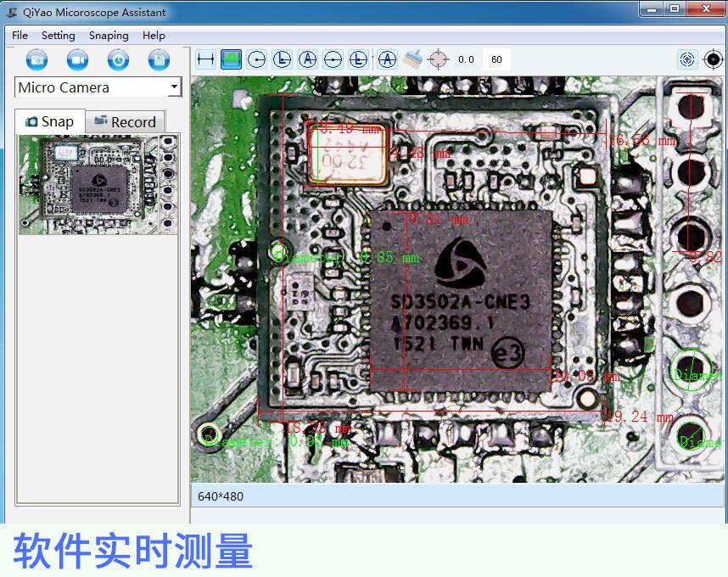Open the Snaping menu

point(109,36)
